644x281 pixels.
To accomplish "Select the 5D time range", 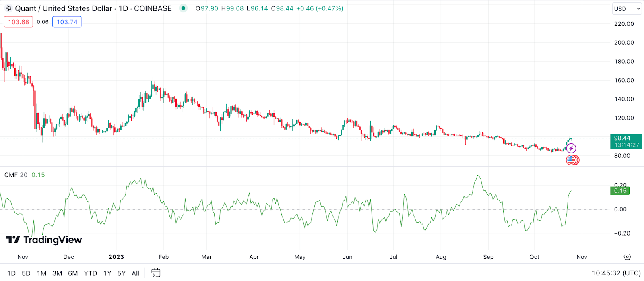I will point(26,273).
